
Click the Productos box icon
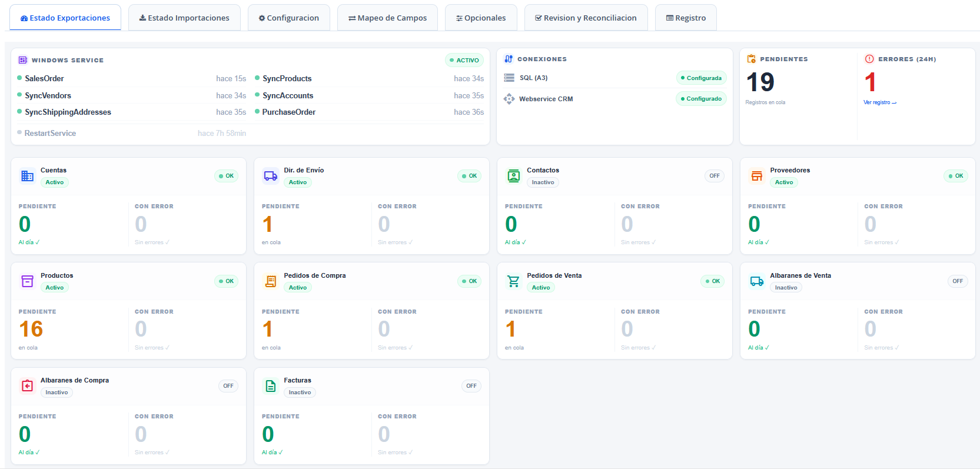tap(27, 281)
